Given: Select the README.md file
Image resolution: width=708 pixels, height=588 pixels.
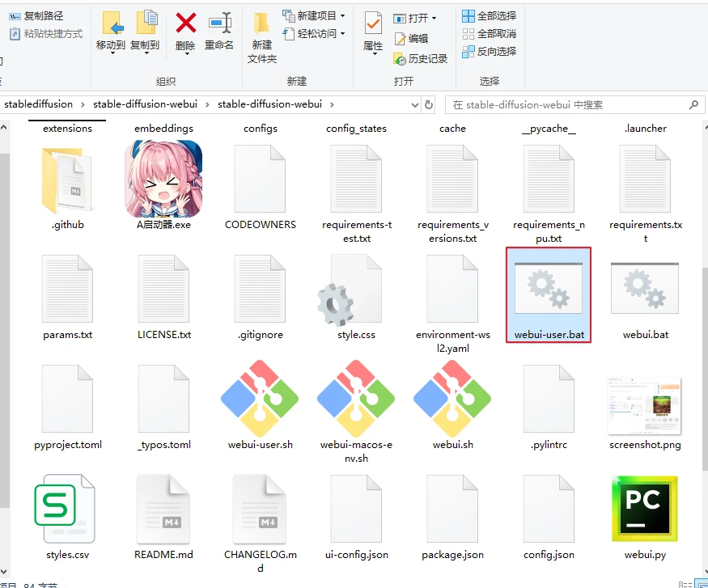Looking at the screenshot, I should tap(164, 517).
